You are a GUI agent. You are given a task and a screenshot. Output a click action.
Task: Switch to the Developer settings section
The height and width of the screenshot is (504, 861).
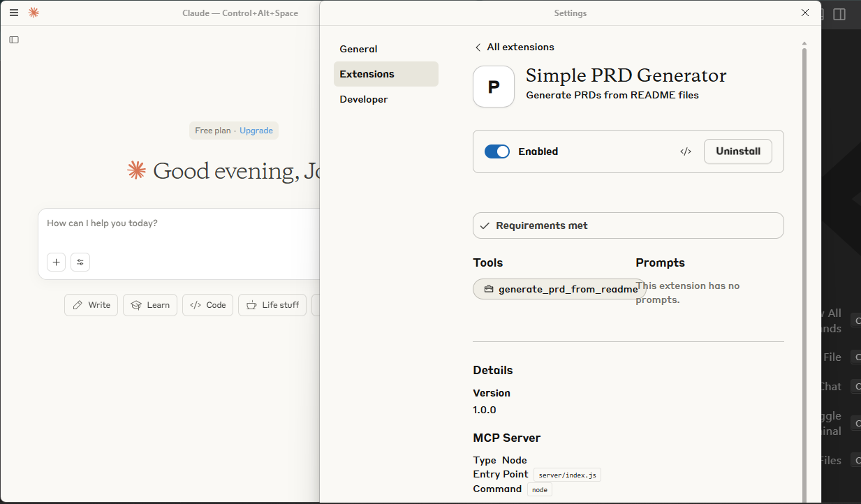[x=363, y=99]
